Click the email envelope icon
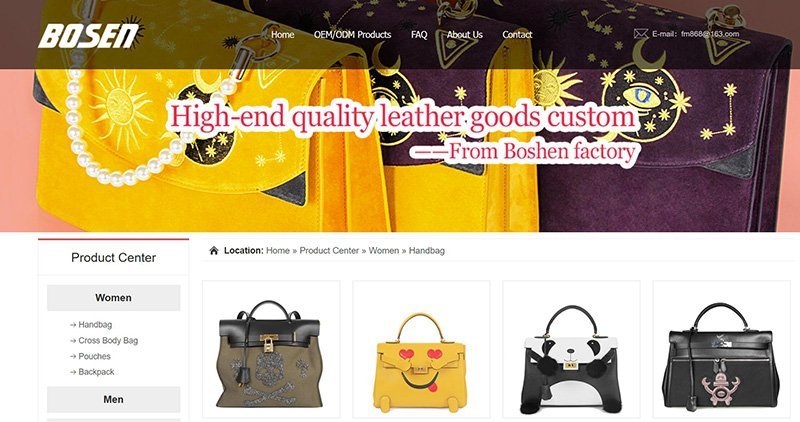This screenshot has height=422, width=800. (640, 34)
